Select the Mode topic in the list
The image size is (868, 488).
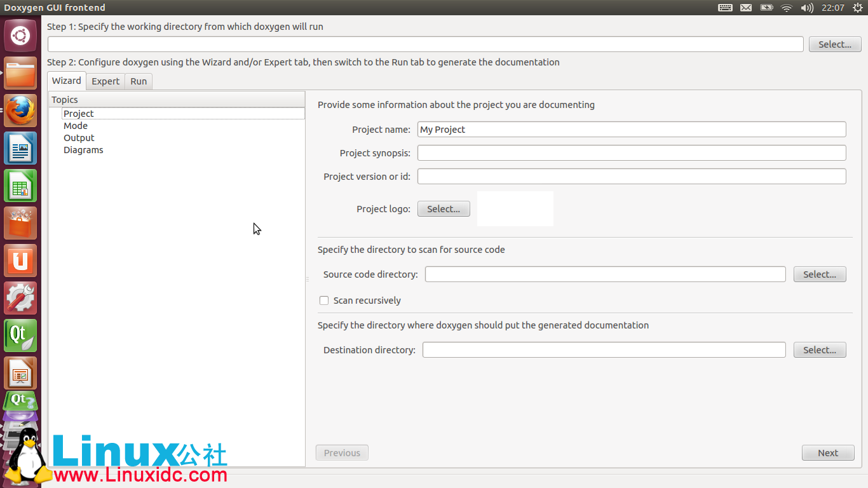(x=76, y=126)
